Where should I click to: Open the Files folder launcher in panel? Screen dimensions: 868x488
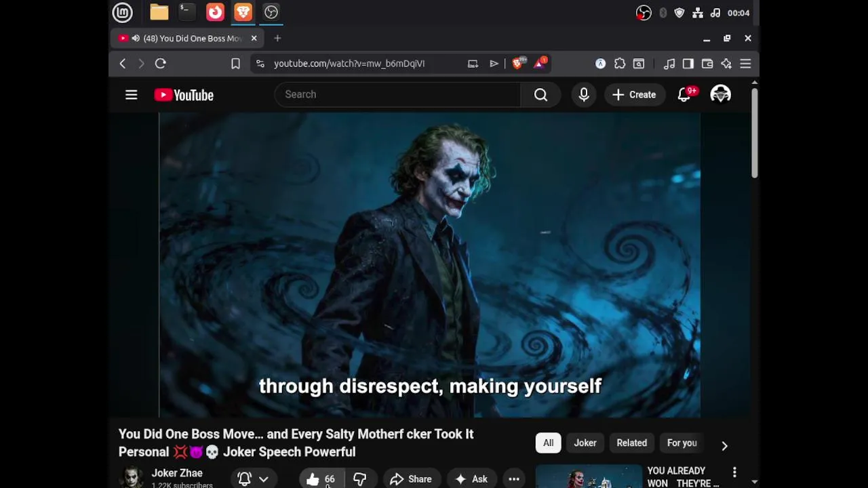coord(159,12)
